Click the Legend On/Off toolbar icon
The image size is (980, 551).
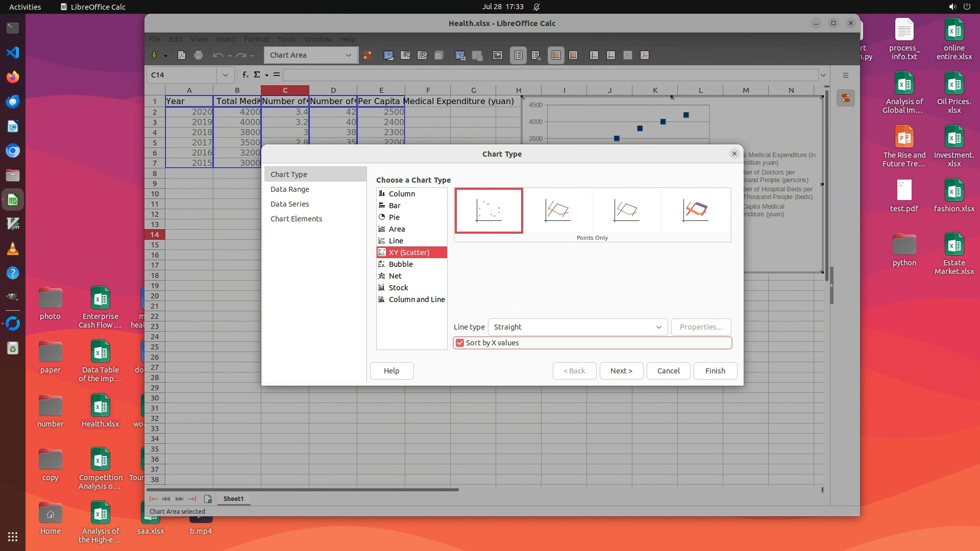[518, 55]
